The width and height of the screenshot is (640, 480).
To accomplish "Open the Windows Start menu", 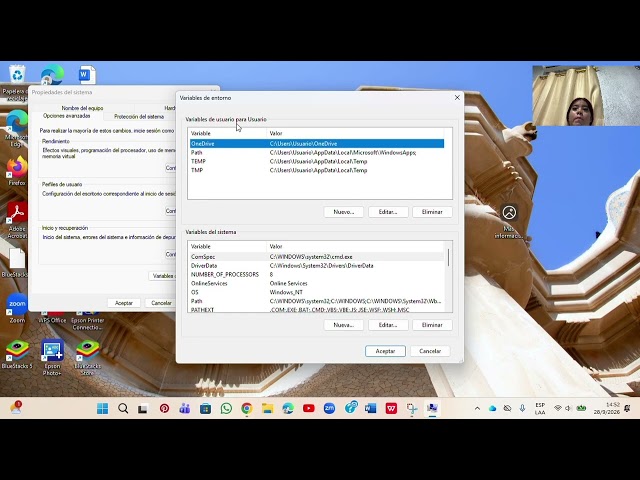I will coord(102,408).
